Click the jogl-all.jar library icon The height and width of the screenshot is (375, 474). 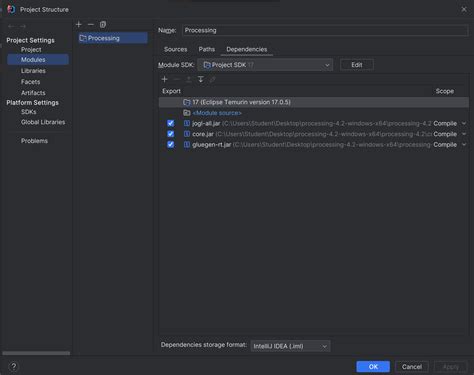pos(187,123)
